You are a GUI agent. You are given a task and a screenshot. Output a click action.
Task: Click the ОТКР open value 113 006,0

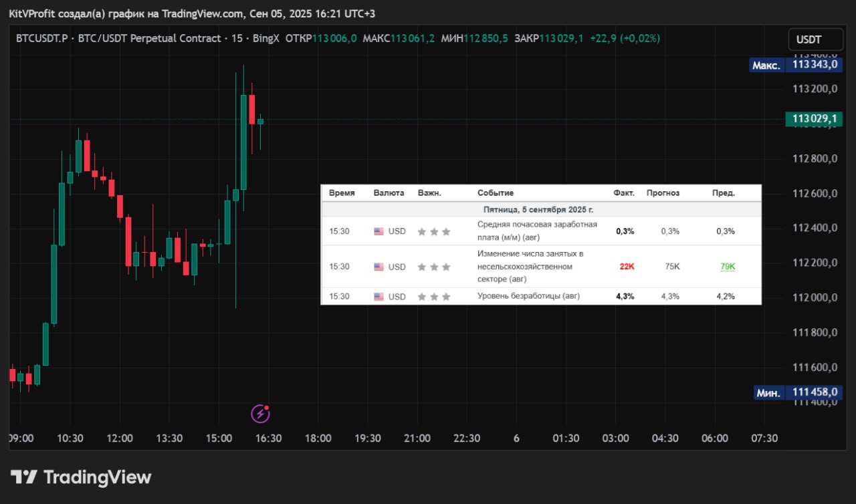(334, 39)
